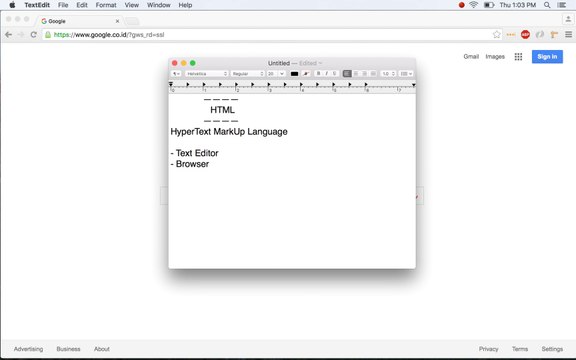Click the browser Back arrow
Viewport: 576px width, 360px height.
(x=8, y=35)
